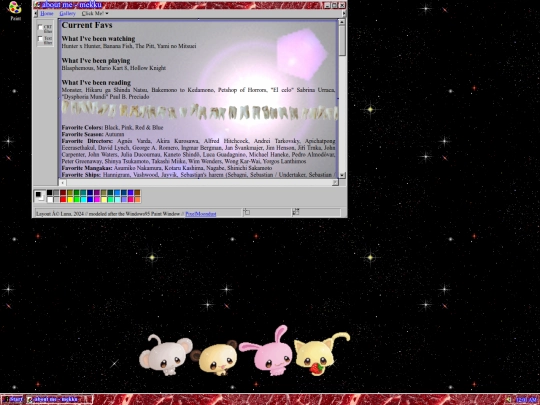The image size is (540, 405).
Task: Open the Paint desktop icon
Action: coord(15,10)
